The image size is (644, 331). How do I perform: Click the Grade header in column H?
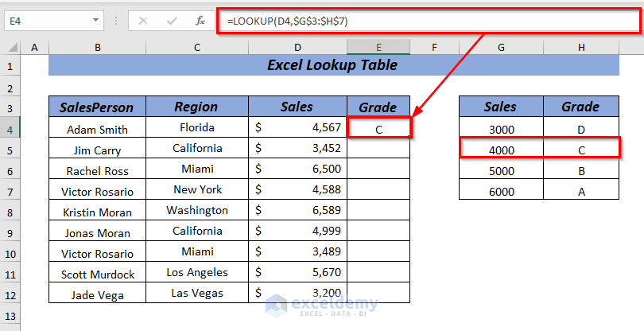[x=581, y=107]
